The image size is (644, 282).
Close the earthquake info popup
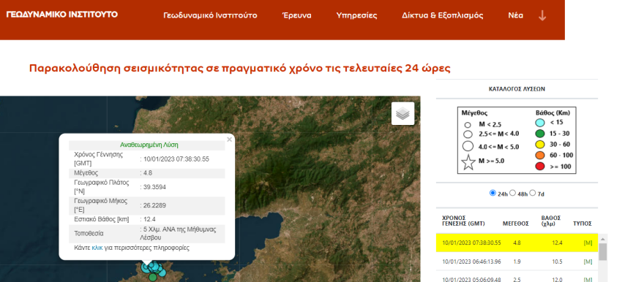[x=229, y=140]
